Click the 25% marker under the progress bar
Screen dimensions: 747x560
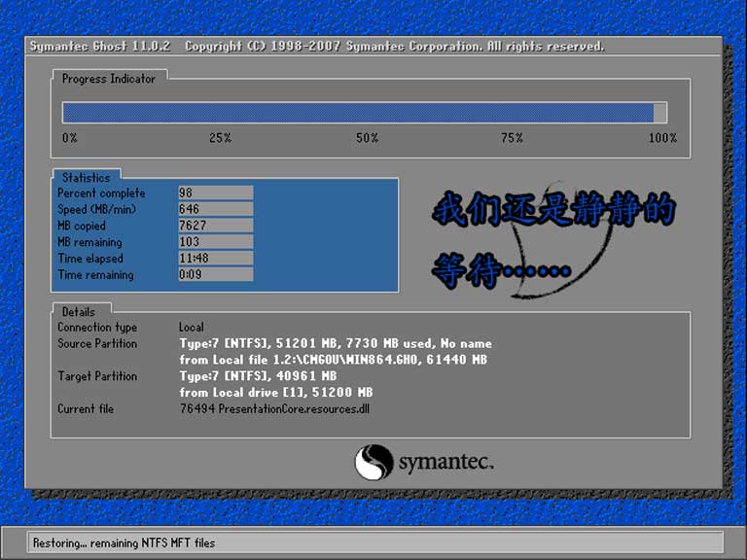click(x=220, y=138)
